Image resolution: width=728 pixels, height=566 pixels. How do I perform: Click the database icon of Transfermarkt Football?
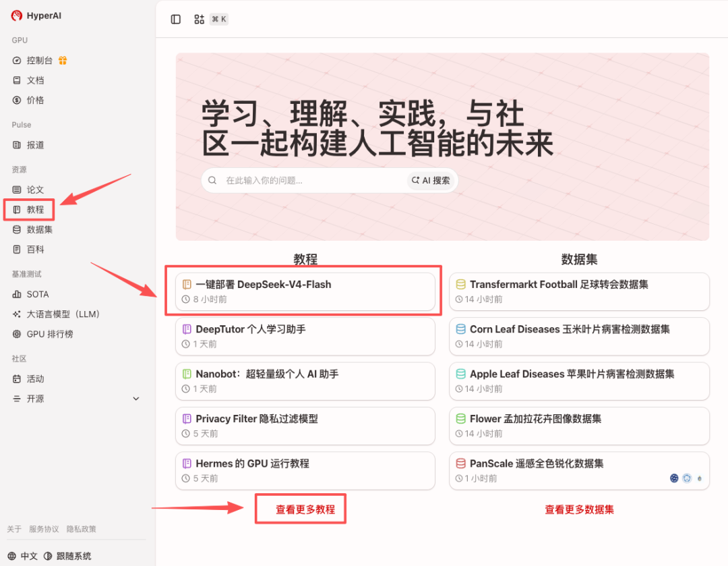pyautogui.click(x=460, y=285)
